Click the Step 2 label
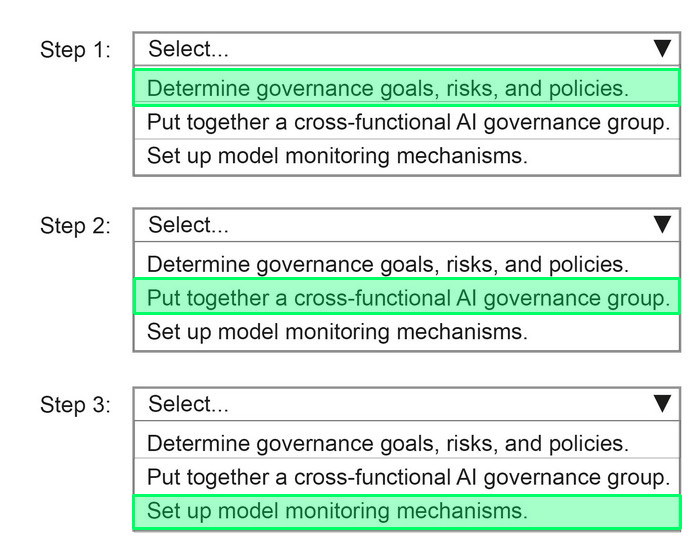The width and height of the screenshot is (700, 546). (x=75, y=225)
